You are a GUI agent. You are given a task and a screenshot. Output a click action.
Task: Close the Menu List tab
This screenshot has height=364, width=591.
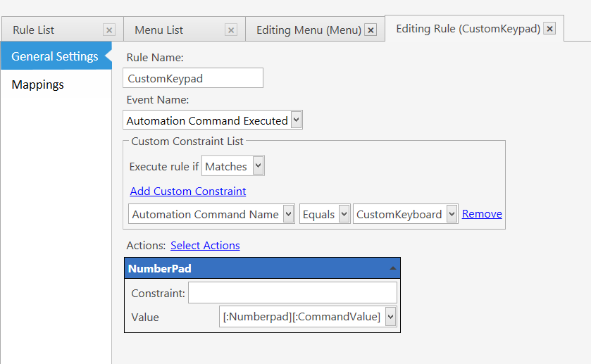[x=231, y=30]
